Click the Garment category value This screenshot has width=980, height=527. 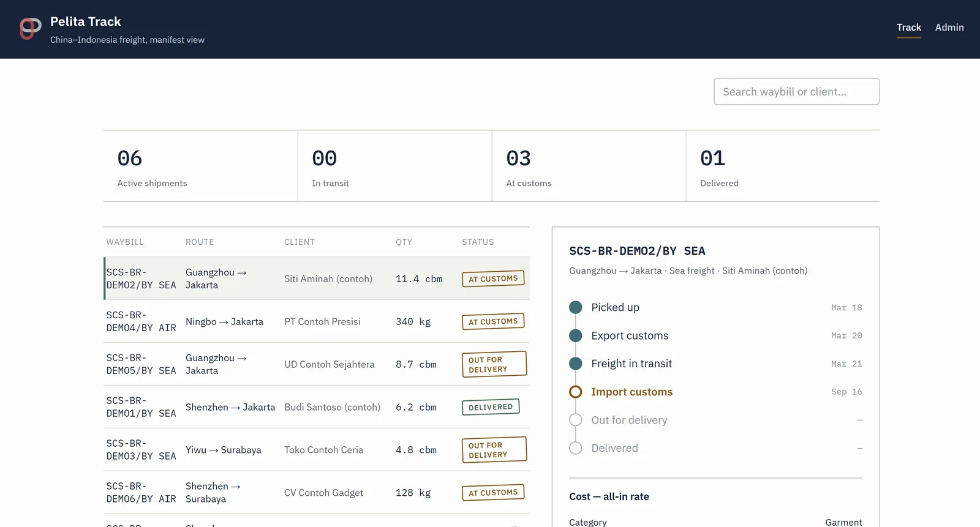pos(843,522)
